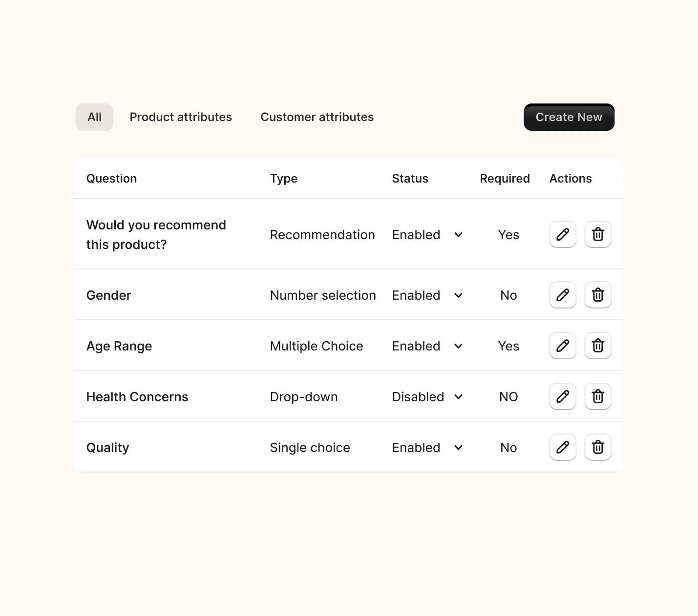Image resolution: width=698 pixels, height=616 pixels.
Task: Click the Create New button
Action: (569, 117)
